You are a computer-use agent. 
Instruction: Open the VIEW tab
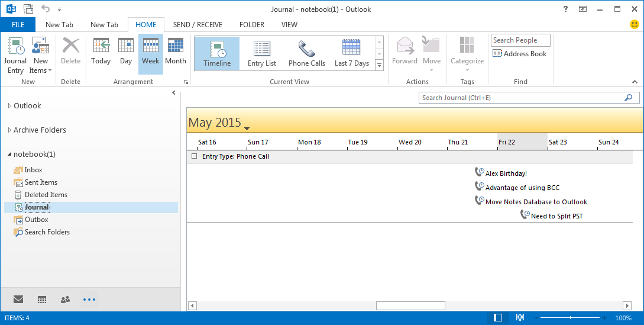(x=289, y=25)
